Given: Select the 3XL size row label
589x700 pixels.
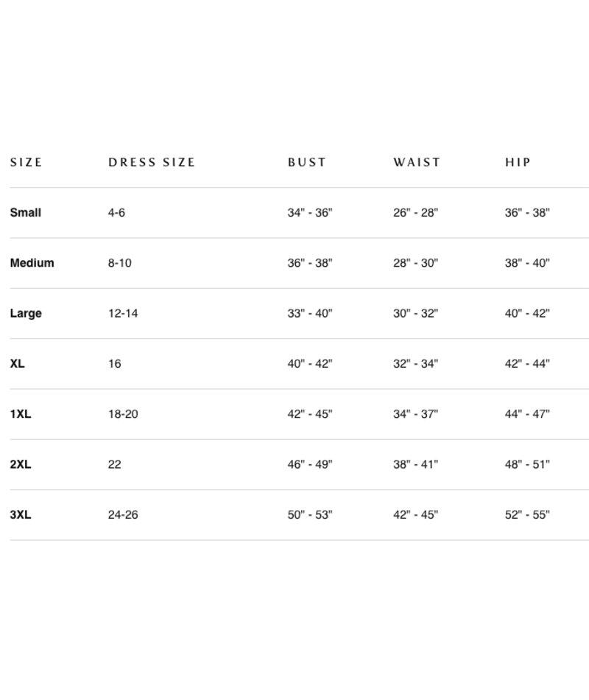Looking at the screenshot, I should point(21,515).
